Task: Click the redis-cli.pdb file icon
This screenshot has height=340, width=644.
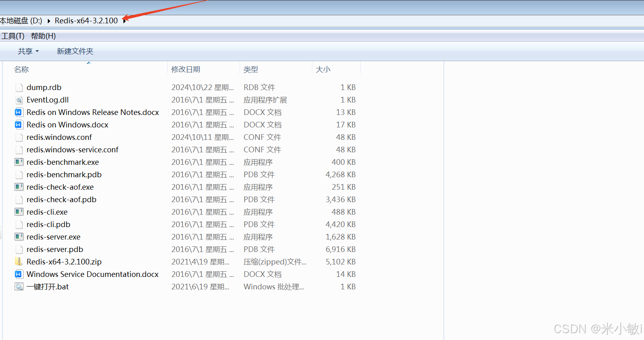Action: pyautogui.click(x=19, y=225)
